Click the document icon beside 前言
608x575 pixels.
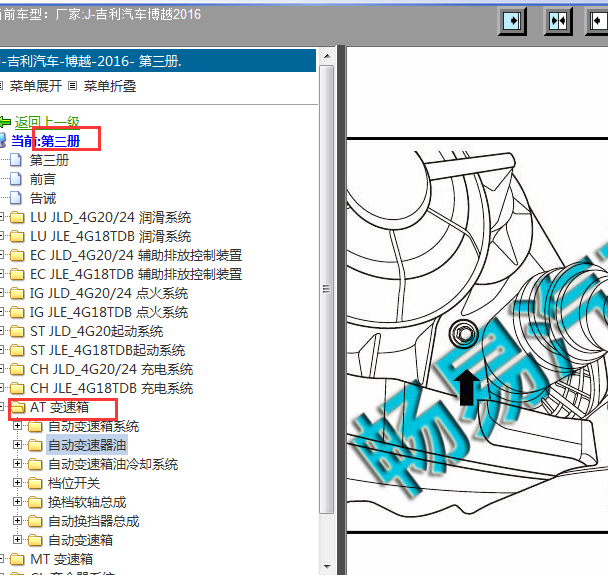[x=16, y=179]
